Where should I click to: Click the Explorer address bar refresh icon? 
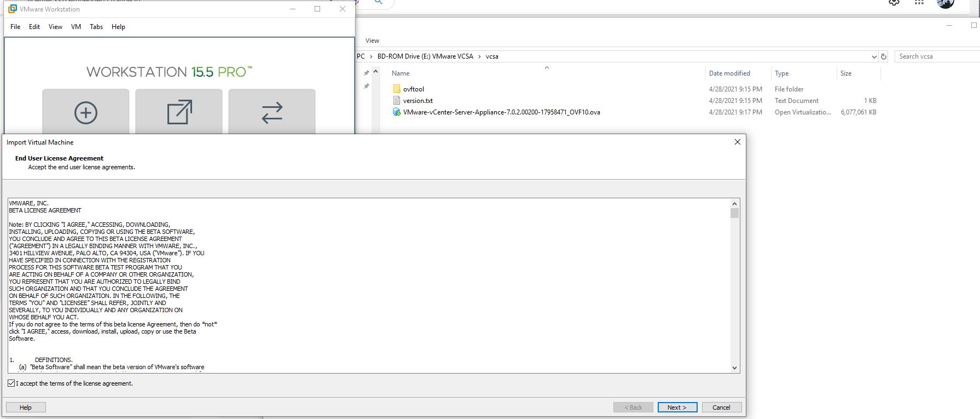point(883,56)
